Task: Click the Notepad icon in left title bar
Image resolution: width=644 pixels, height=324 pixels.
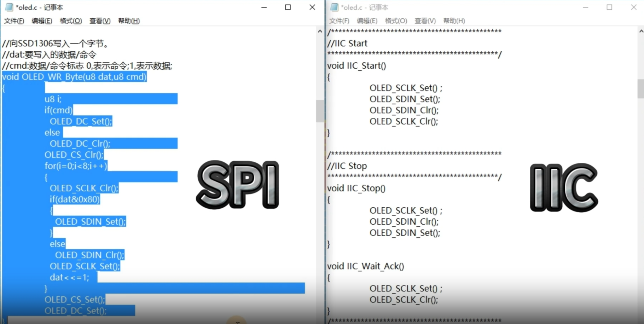Action: [x=9, y=7]
